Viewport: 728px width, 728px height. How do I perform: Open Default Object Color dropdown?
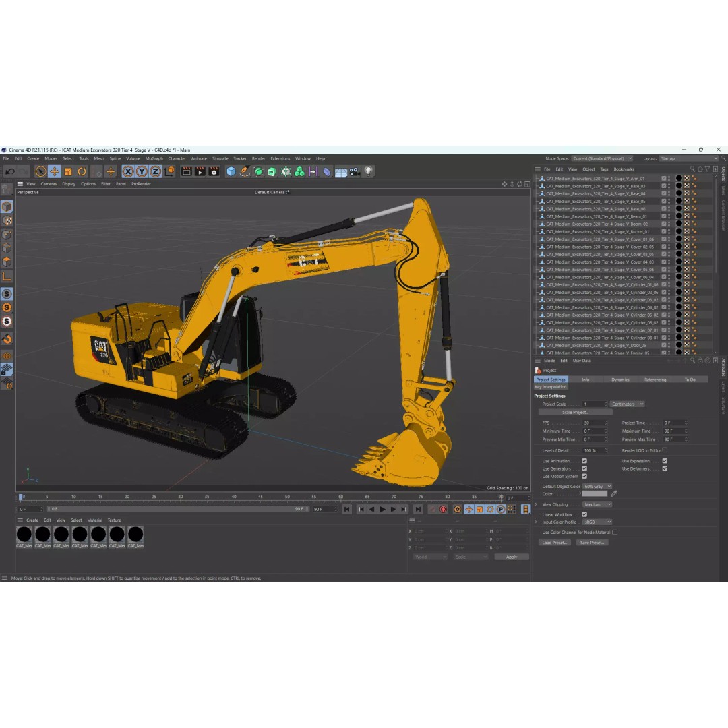pyautogui.click(x=597, y=487)
